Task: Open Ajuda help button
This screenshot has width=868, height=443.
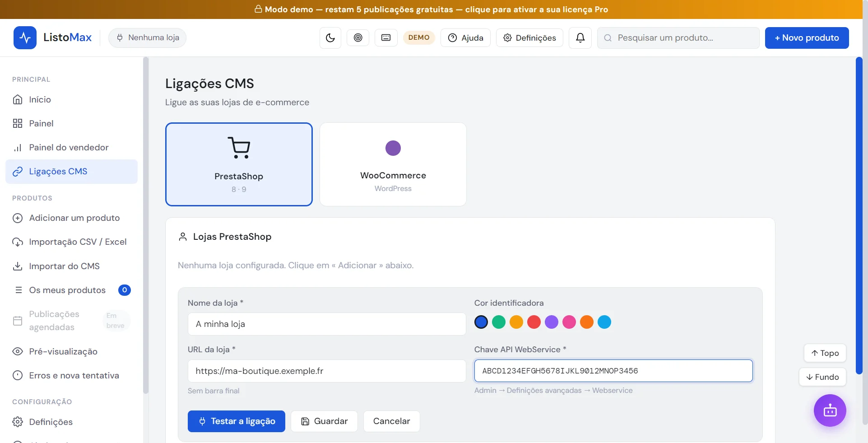Action: tap(465, 38)
